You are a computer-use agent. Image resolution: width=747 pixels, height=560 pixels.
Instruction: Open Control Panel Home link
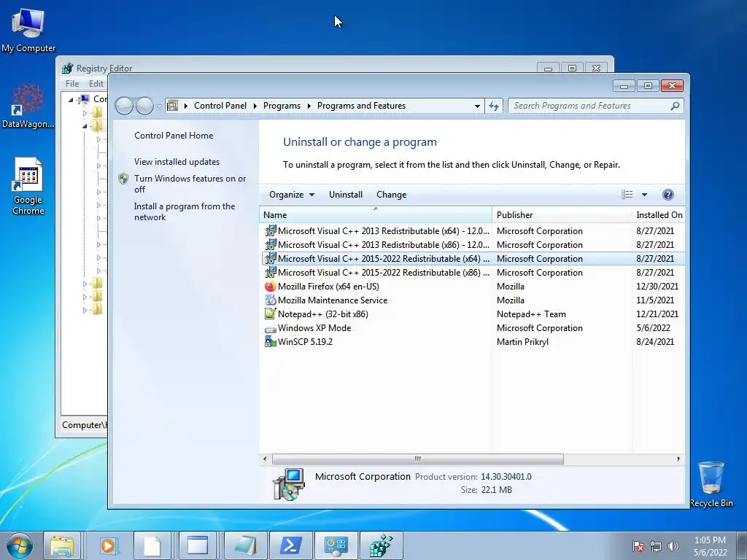coord(174,135)
